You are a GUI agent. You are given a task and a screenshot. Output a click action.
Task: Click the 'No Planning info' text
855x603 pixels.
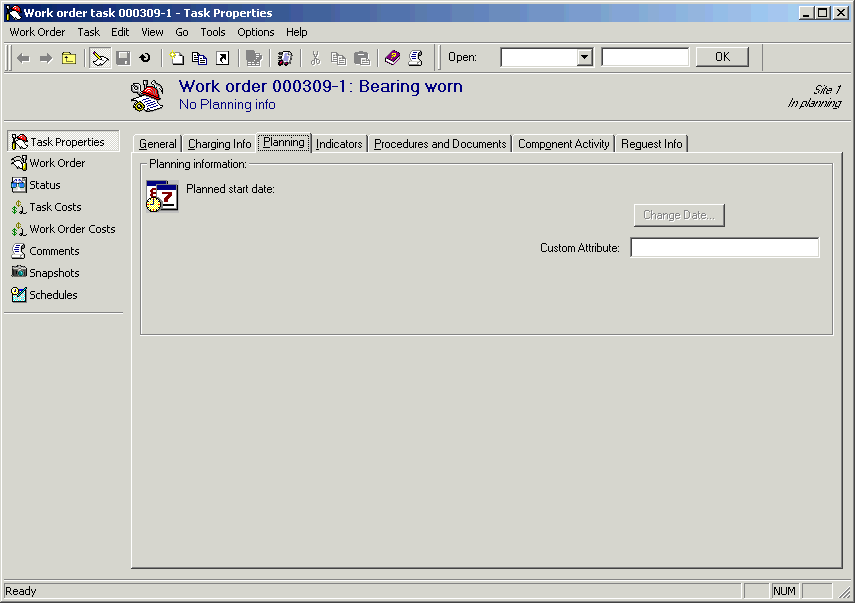pos(227,105)
